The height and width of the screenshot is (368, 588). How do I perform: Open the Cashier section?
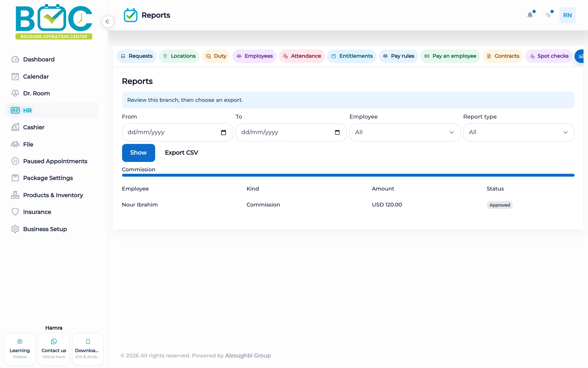[x=51, y=127]
